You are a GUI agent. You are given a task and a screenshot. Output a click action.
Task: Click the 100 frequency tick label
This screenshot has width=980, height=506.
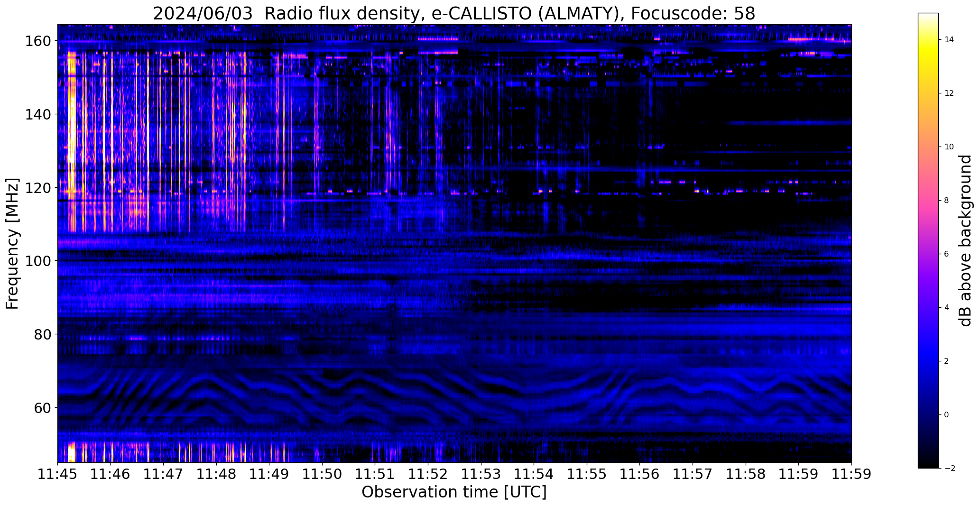[37, 261]
